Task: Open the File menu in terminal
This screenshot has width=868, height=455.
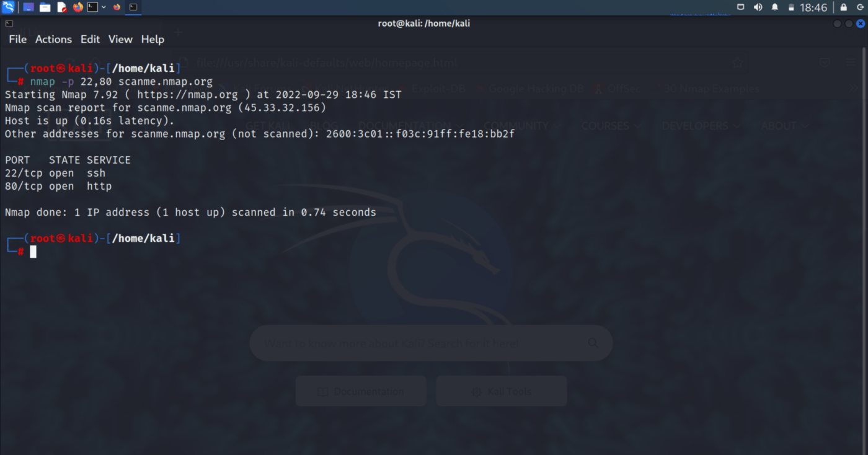Action: (17, 39)
